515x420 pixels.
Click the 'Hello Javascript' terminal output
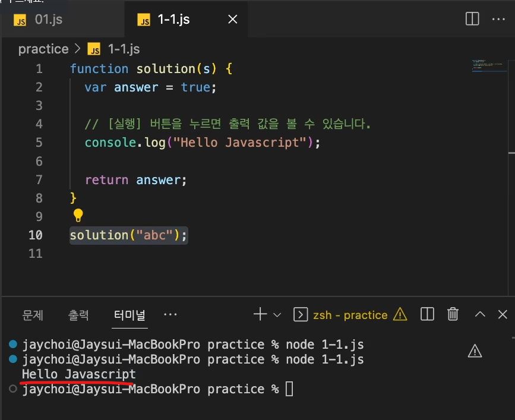[x=79, y=374]
